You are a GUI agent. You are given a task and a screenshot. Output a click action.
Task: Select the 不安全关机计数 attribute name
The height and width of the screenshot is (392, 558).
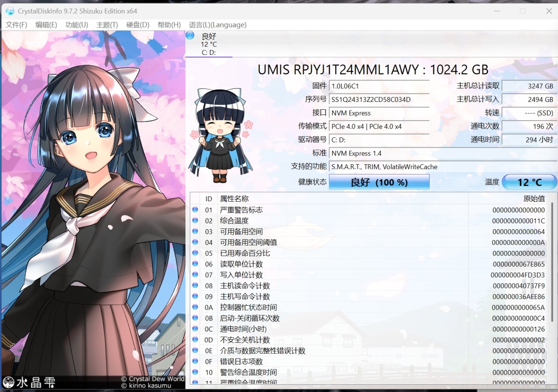point(245,340)
